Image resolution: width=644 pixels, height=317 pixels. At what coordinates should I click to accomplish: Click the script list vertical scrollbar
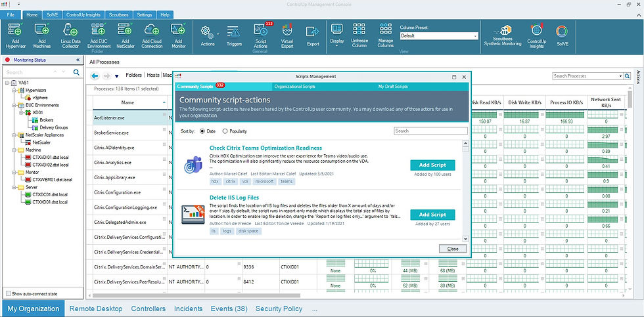click(465, 191)
